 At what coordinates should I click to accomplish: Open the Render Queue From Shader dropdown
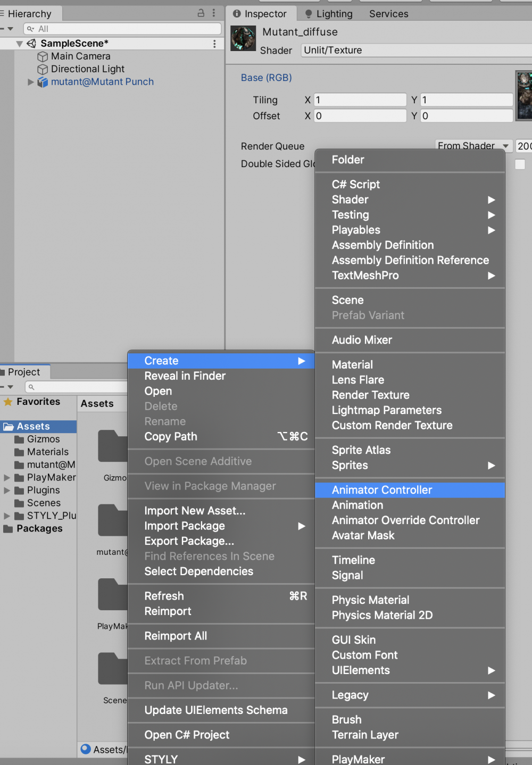[x=473, y=146]
